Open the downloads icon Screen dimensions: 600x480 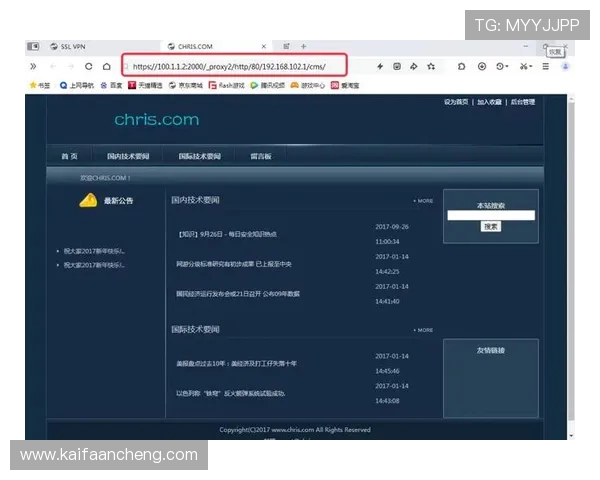[482, 67]
